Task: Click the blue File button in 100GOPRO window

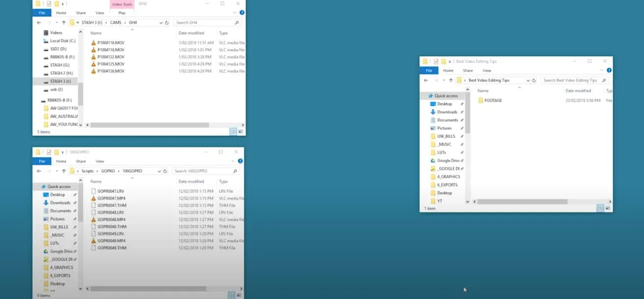Action: point(42,161)
